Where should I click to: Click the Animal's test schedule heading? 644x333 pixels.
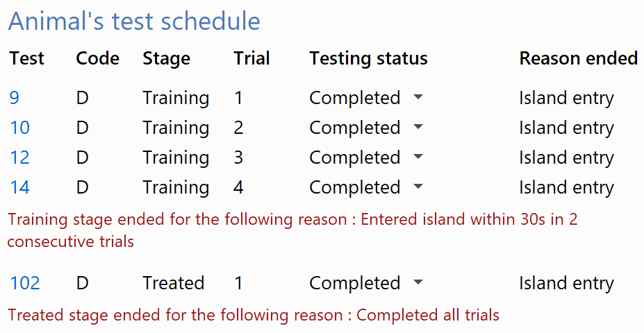[x=134, y=21]
